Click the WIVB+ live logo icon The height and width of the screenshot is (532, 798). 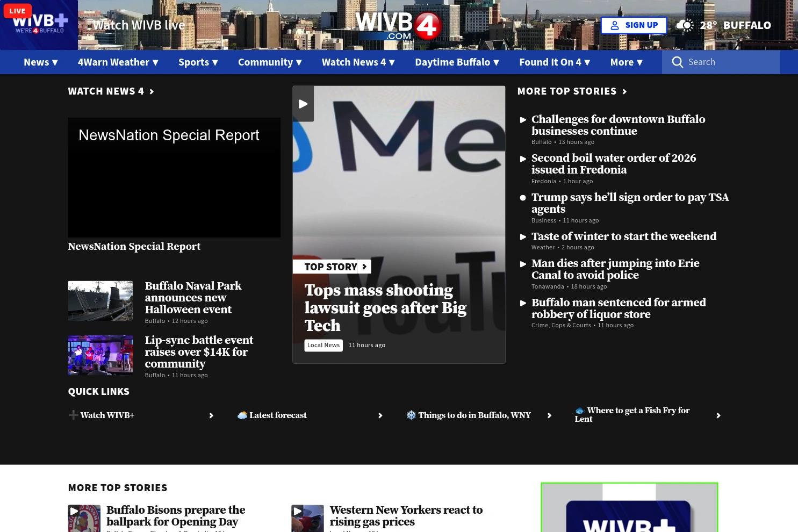[x=39, y=25]
